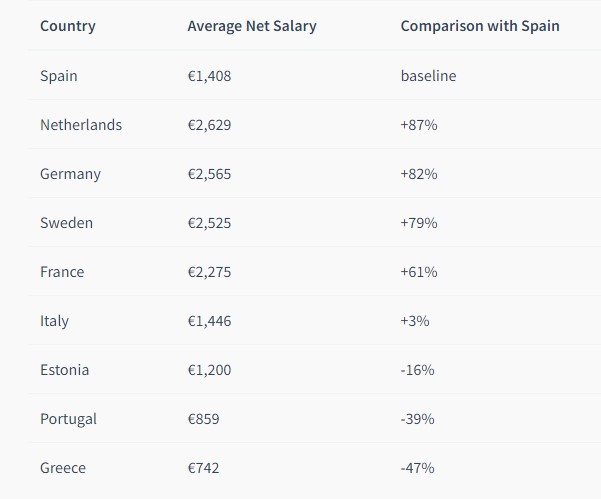Select the Germany country cell

pyautogui.click(x=70, y=174)
